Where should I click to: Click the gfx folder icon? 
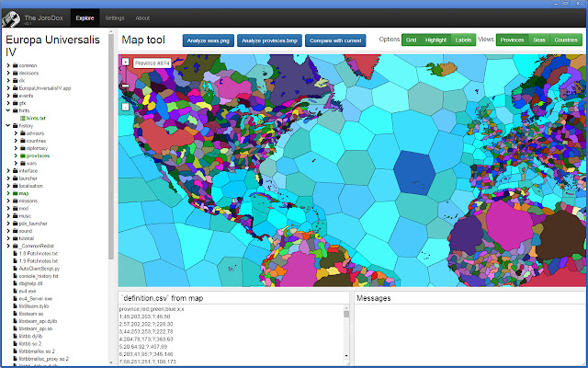coord(16,103)
